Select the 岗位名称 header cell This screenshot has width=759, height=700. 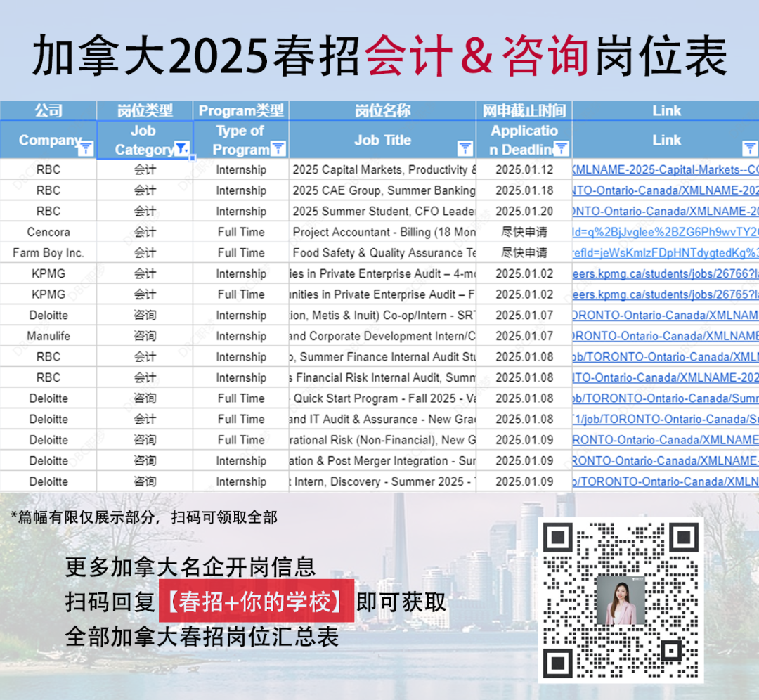382,111
